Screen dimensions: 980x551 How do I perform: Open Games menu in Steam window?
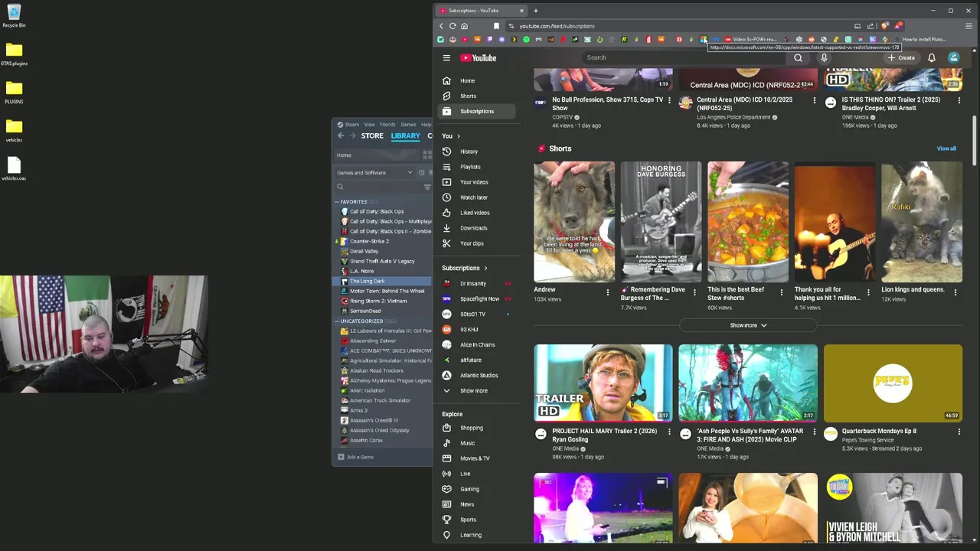click(x=408, y=125)
